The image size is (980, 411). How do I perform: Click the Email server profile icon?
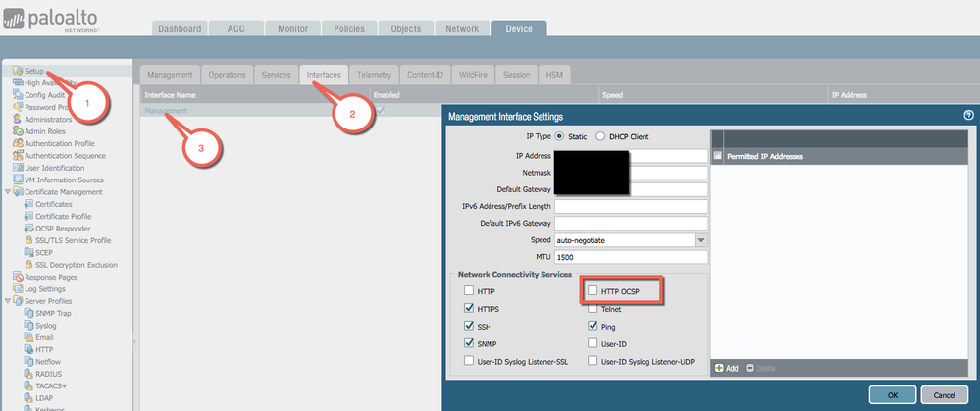[28, 337]
